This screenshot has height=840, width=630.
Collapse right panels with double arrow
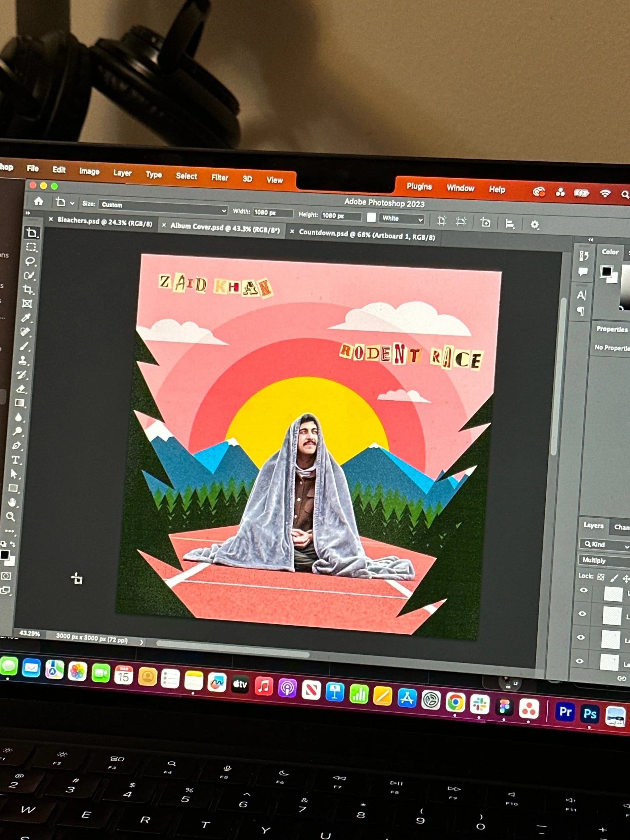[x=591, y=240]
